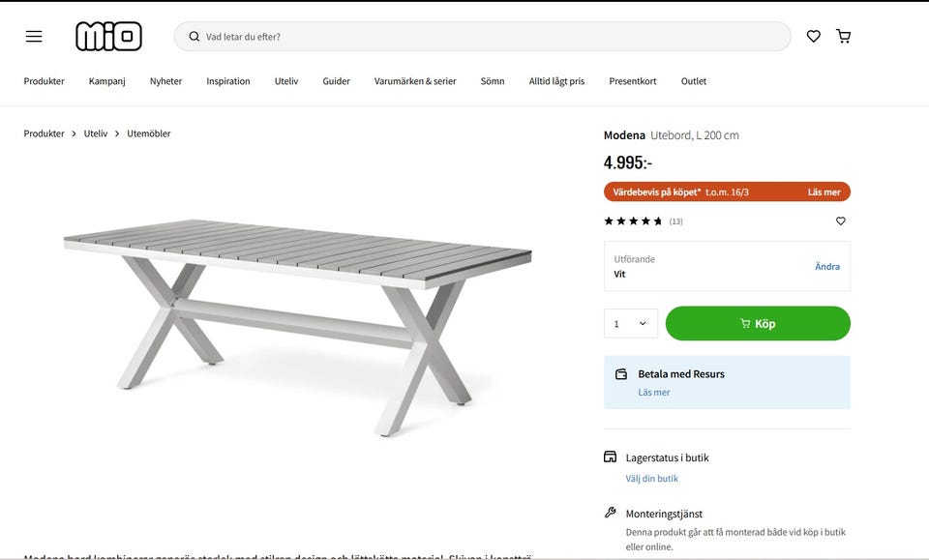Viewport: 929px width, 560px height.
Task: Select Uteliv in the navigation bar
Action: point(286,81)
